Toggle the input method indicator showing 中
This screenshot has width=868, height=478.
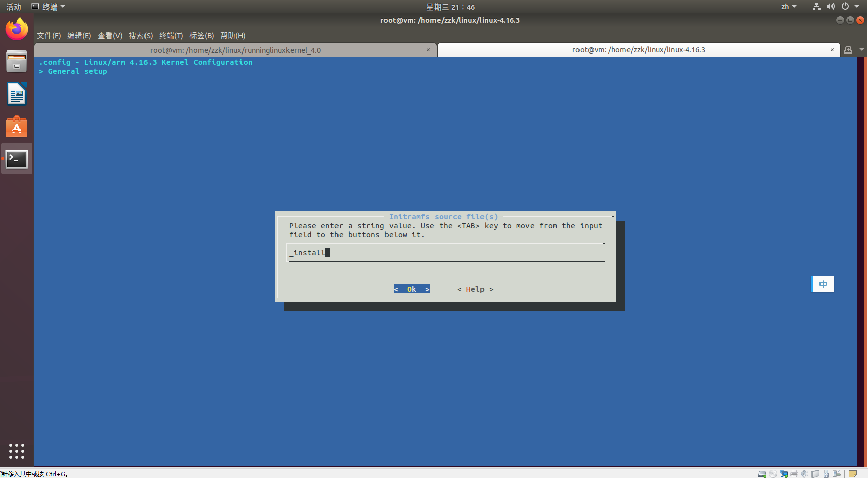[823, 284]
